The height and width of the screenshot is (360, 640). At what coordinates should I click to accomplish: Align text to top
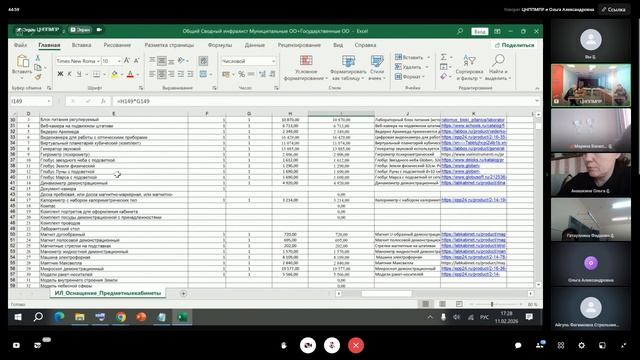click(152, 61)
